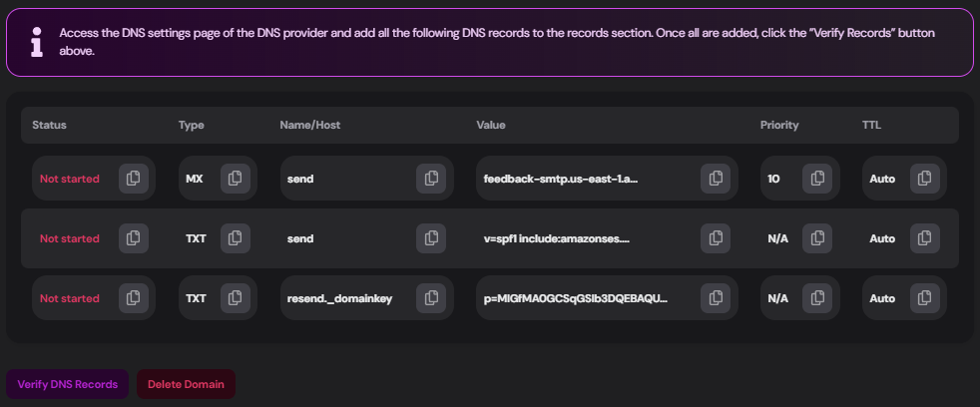Copy the v=spf1 include:amazonses value
This screenshot has width=980, height=407.
(715, 238)
